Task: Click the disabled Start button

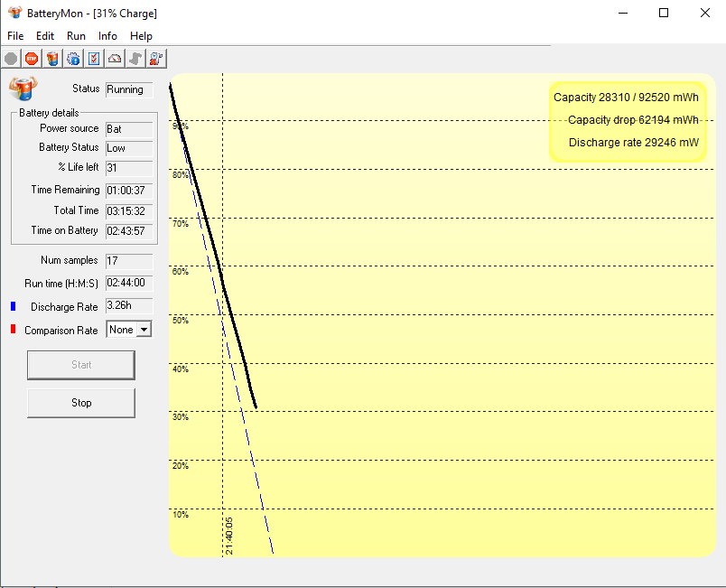Action: [81, 365]
